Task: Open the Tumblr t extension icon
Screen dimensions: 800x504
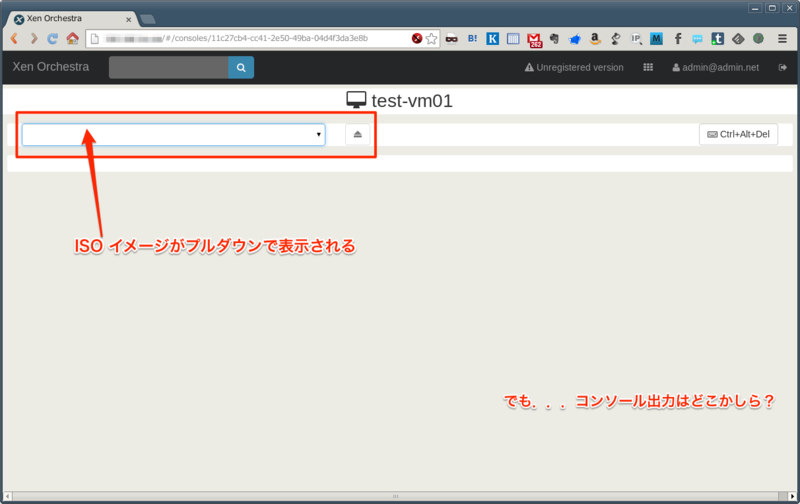Action: tap(717, 38)
